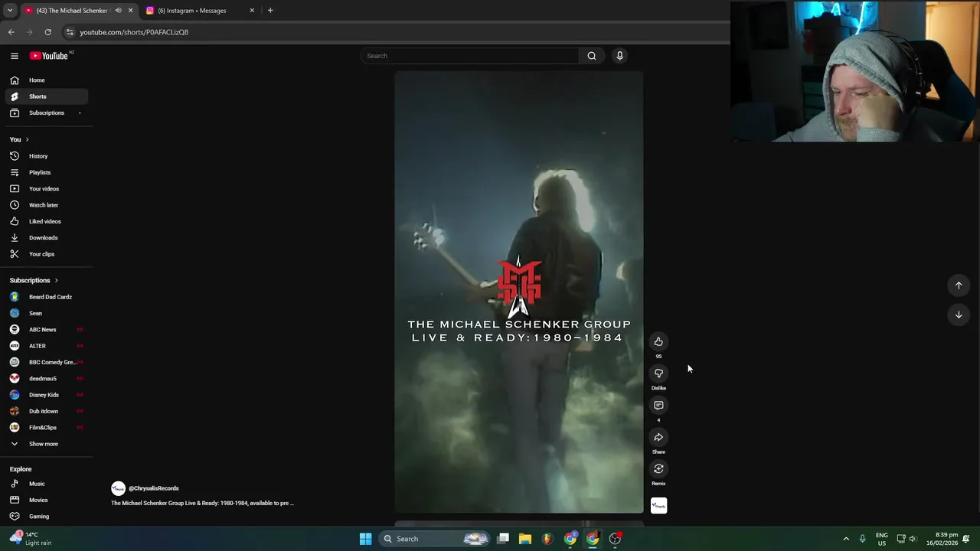The height and width of the screenshot is (551, 980).
Task: Go to previous Short with up arrow
Action: click(x=959, y=285)
